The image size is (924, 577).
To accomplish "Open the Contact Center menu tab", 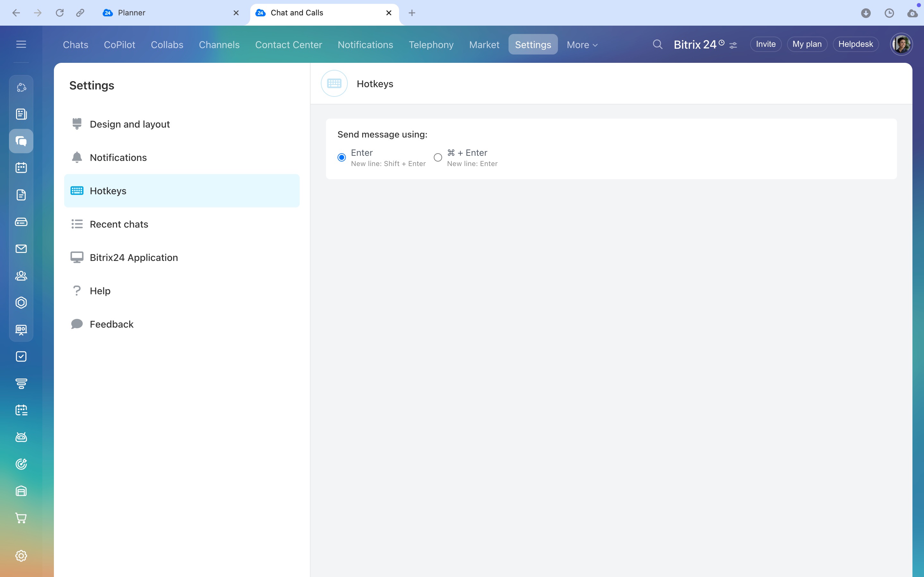I will pyautogui.click(x=288, y=45).
